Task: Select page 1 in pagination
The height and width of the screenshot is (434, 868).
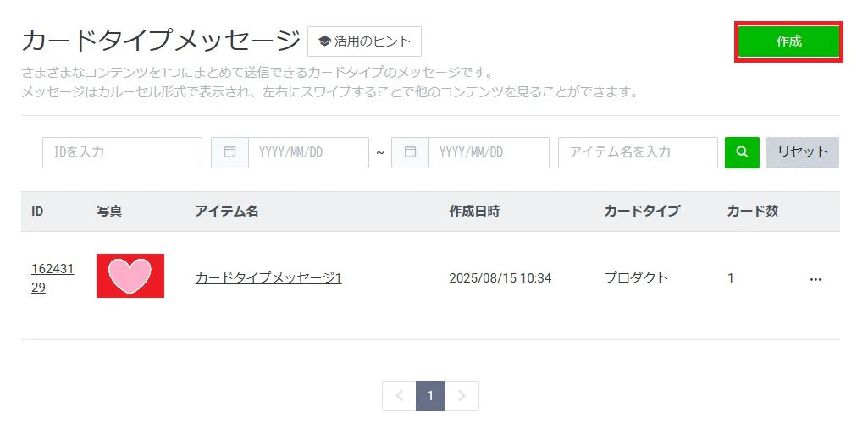Action: [430, 396]
